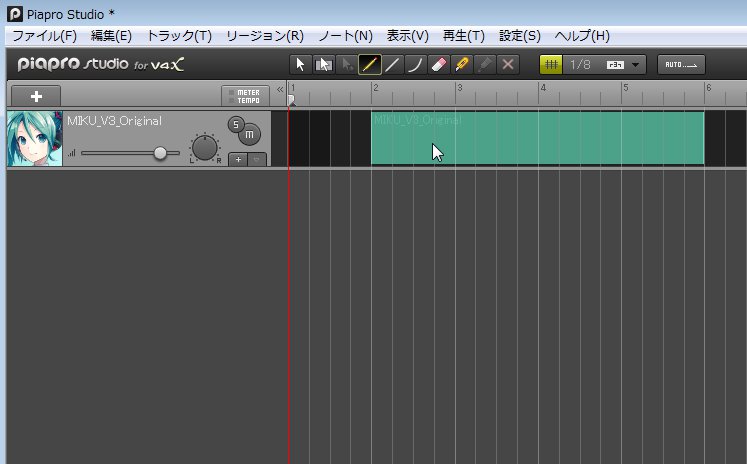The image size is (747, 464).
Task: Click measure 5 on the ruler
Action: pyautogui.click(x=626, y=88)
